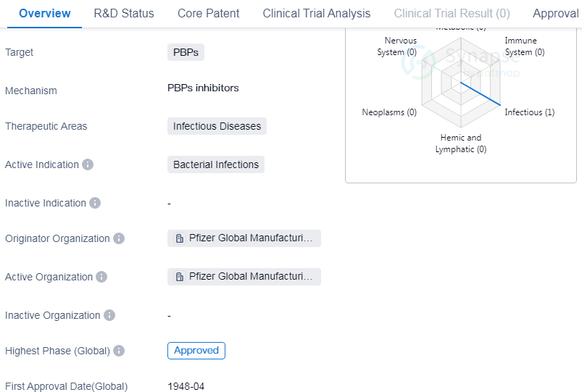Screen dimensions: 582x392
Task: Click info icon next to Inactive Organization
Action: 109,315
